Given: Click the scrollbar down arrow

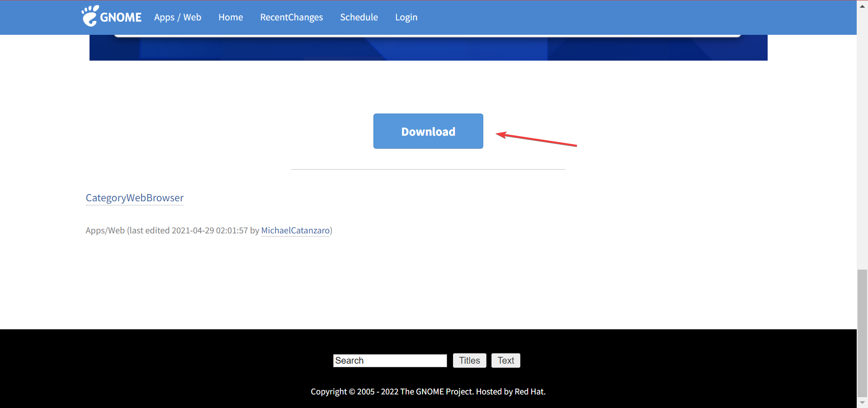Looking at the screenshot, I should pyautogui.click(x=862, y=403).
